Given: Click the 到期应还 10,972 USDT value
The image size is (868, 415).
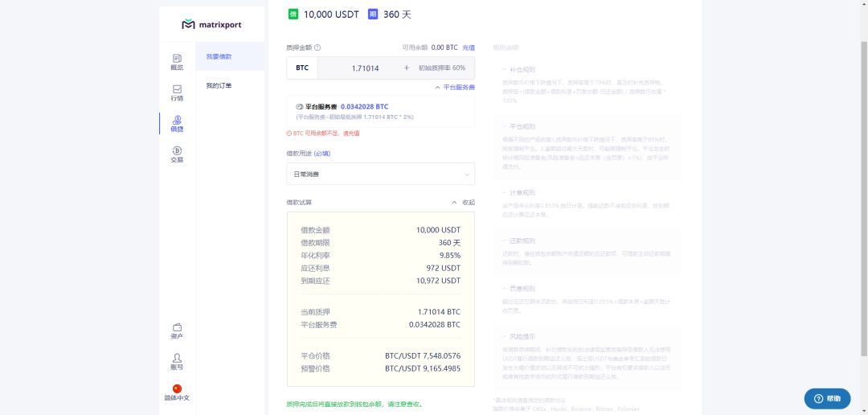Looking at the screenshot, I should point(439,281).
